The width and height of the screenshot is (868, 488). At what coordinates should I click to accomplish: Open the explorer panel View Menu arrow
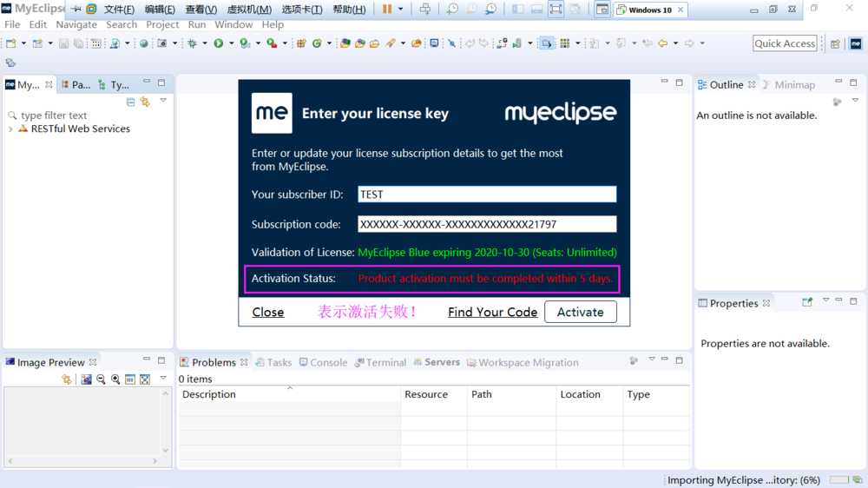pyautogui.click(x=163, y=100)
